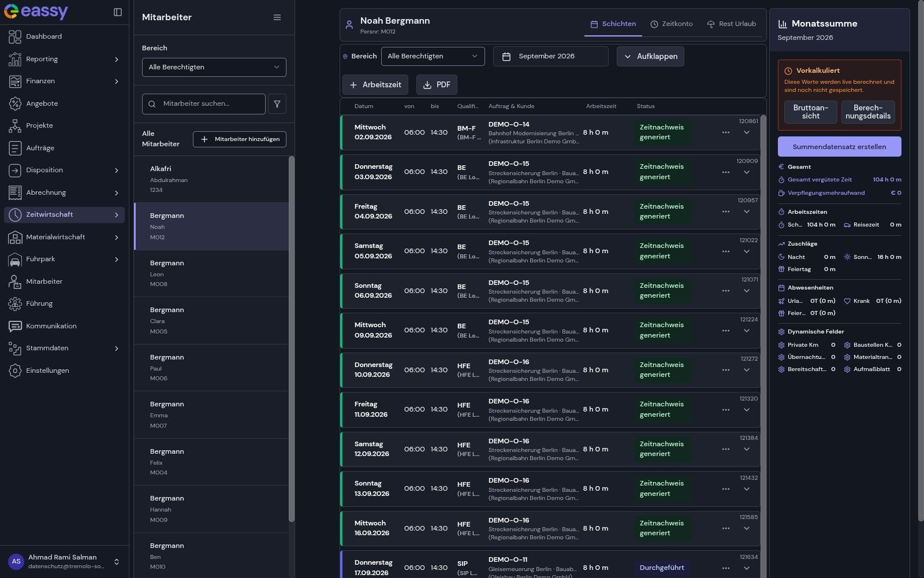Export shifts with the PDF button
Screen dimensions: 924x578
tap(437, 85)
